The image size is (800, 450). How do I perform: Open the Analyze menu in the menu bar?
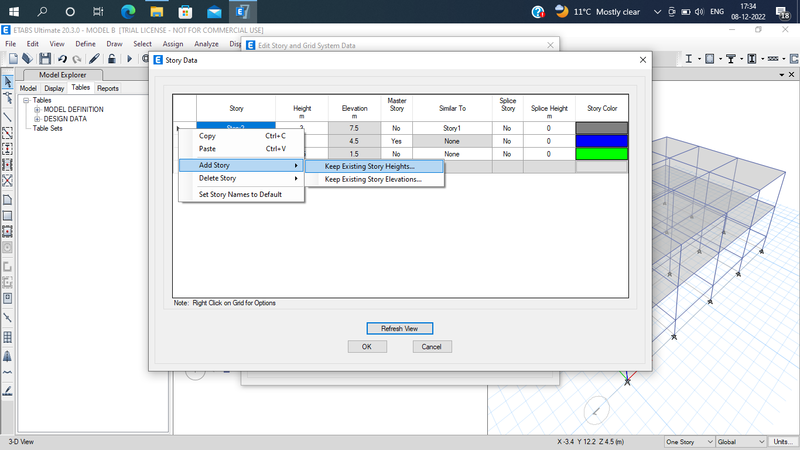(x=206, y=44)
